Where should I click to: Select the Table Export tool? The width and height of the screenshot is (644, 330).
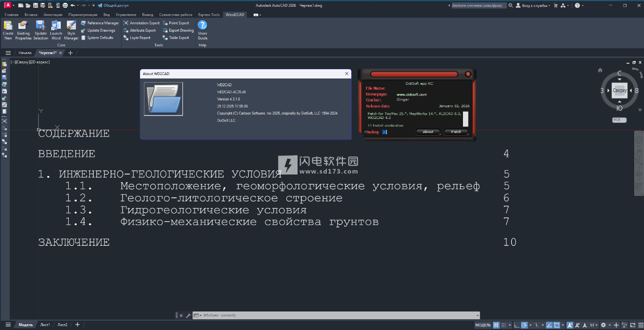pyautogui.click(x=179, y=38)
